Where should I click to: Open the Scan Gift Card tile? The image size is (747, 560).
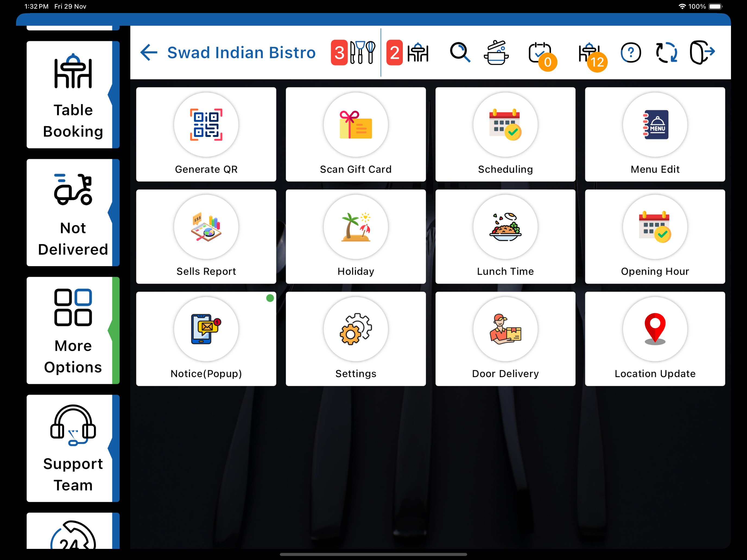click(356, 134)
